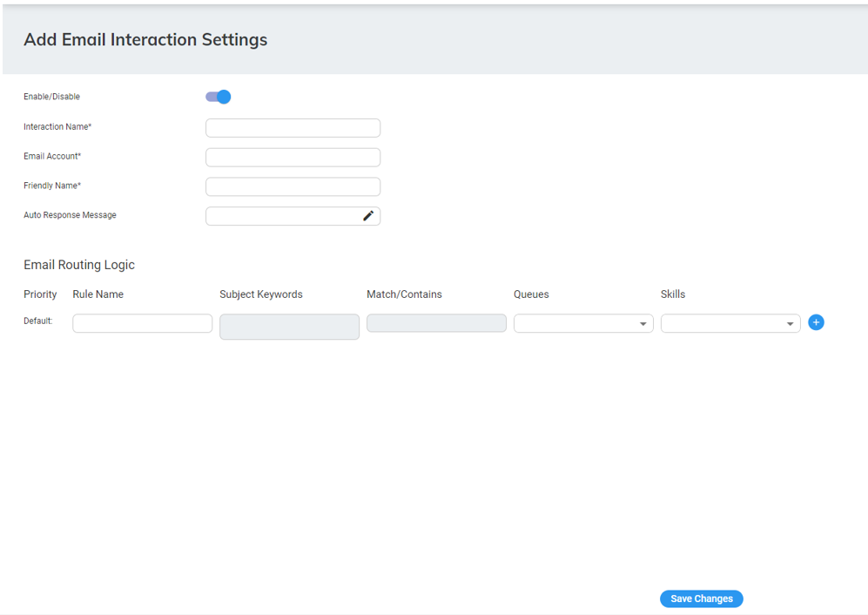The height and width of the screenshot is (615, 868).
Task: Click the Match/Contains column header
Action: (x=404, y=294)
